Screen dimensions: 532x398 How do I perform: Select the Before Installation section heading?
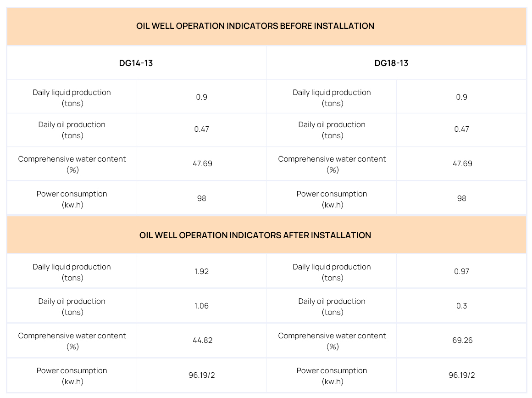point(255,26)
